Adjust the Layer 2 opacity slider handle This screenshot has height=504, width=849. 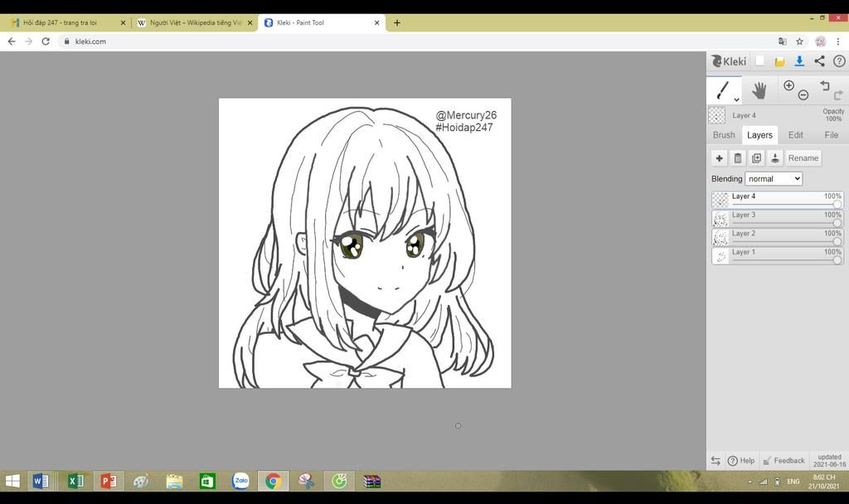pyautogui.click(x=837, y=241)
